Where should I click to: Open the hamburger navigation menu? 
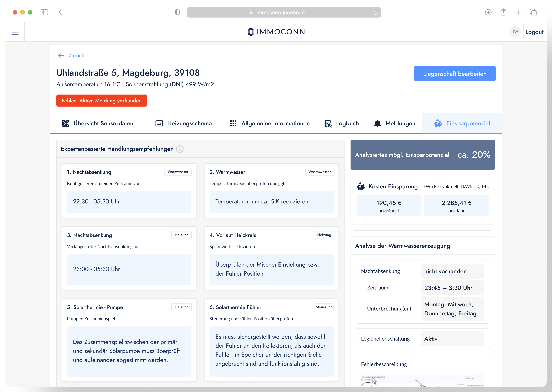pos(15,32)
